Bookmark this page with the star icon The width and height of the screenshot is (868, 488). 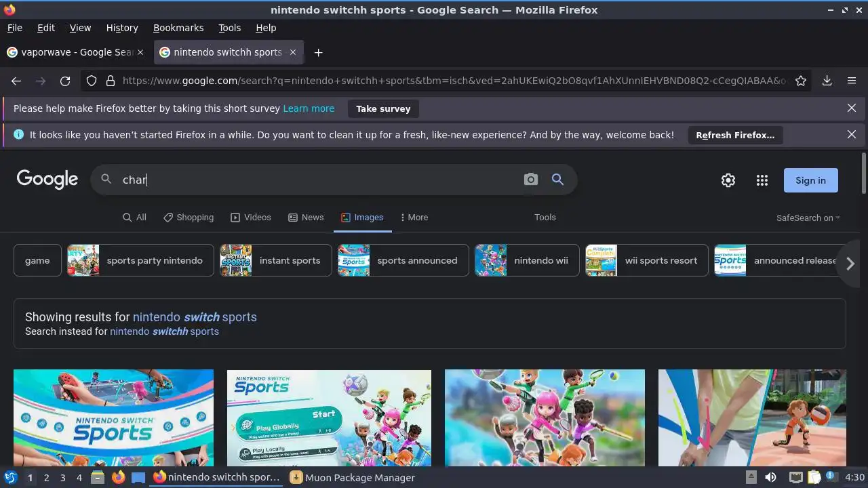point(801,81)
